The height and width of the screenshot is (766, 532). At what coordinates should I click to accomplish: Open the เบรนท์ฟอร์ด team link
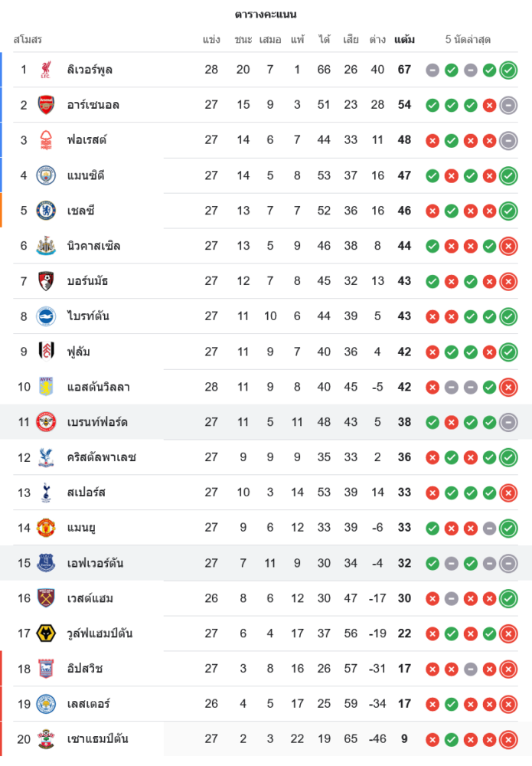[x=97, y=422]
